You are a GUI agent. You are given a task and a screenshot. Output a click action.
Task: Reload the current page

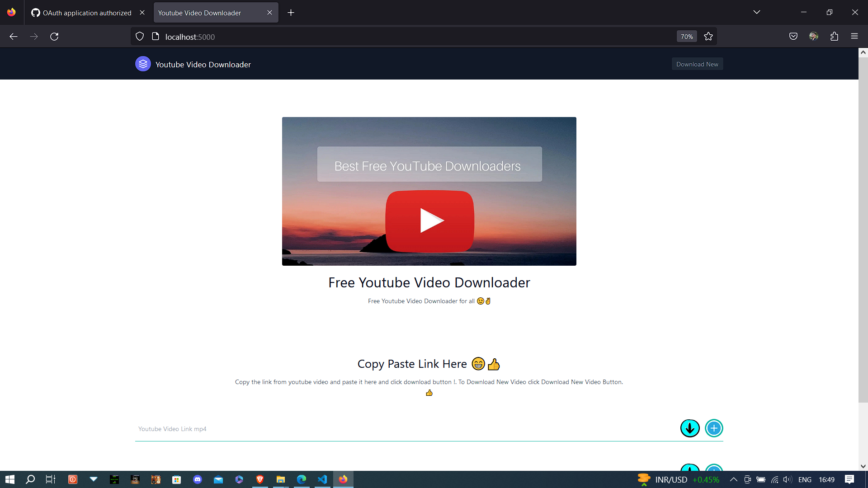54,36
